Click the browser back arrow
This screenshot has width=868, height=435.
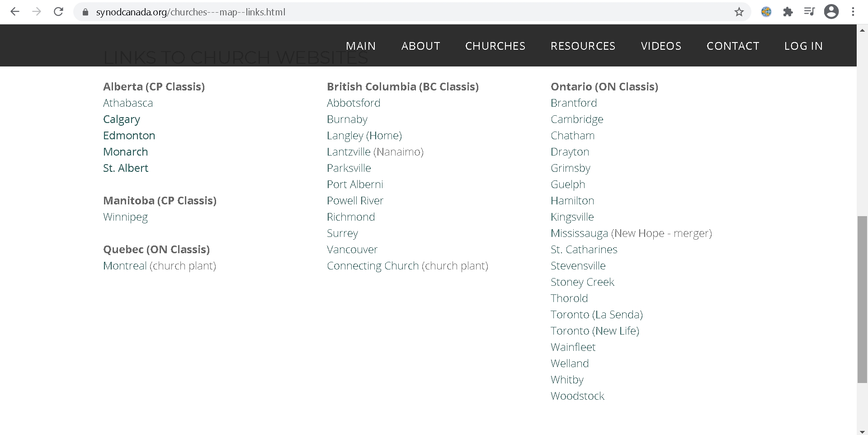pyautogui.click(x=15, y=12)
